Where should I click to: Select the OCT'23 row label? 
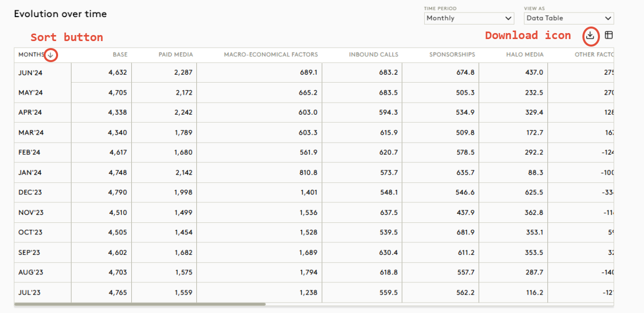point(30,232)
